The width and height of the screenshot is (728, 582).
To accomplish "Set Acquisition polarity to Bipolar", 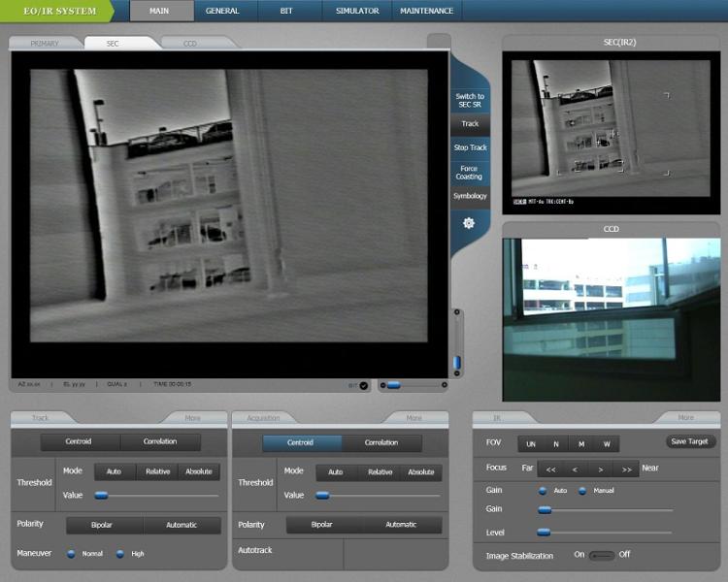I will (324, 525).
